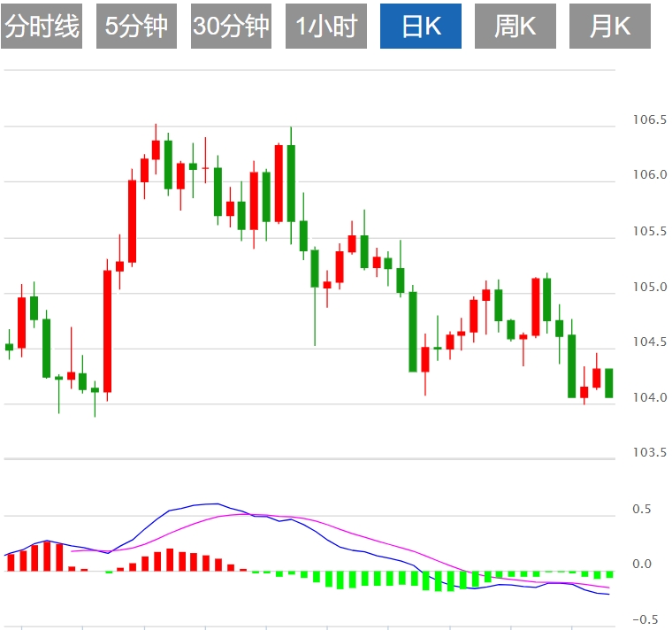Open the 1小时 chart tab
This screenshot has width=672, height=630.
click(x=326, y=27)
